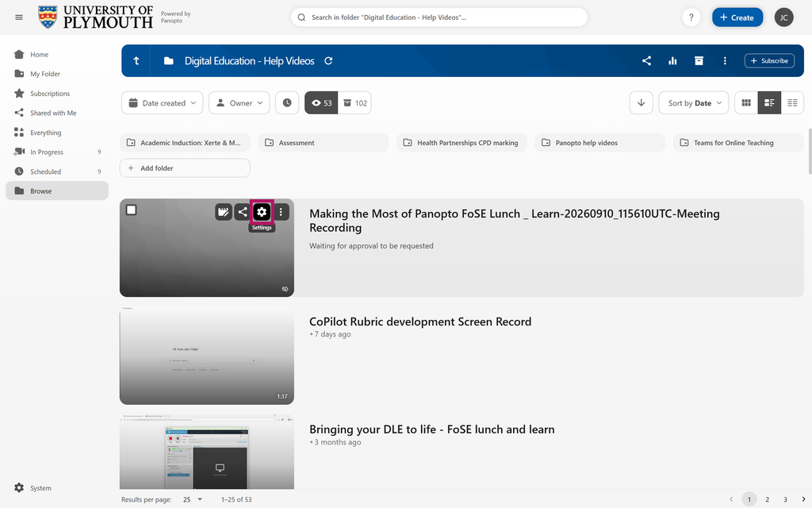This screenshot has width=812, height=508.
Task: Open the Assessment subfolder
Action: [324, 143]
